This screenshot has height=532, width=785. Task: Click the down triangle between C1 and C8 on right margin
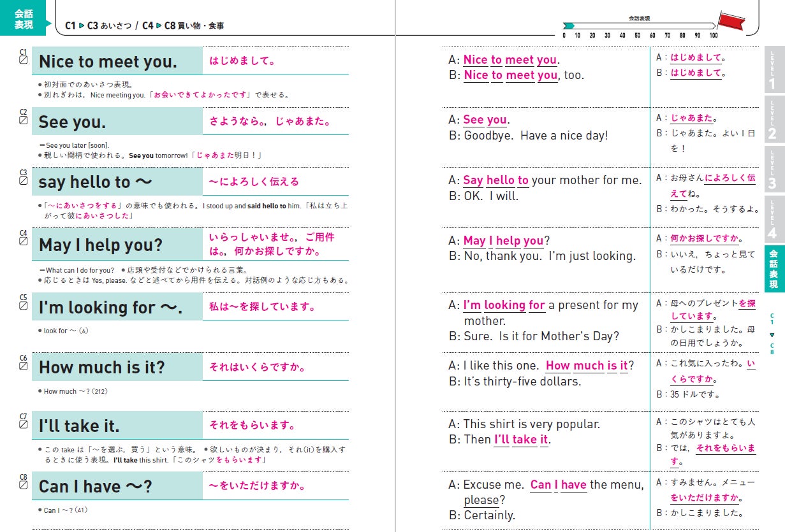(x=772, y=334)
